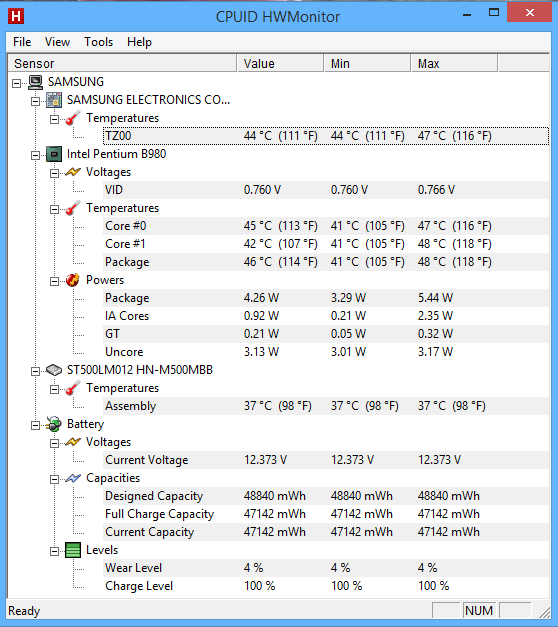This screenshot has height=627, width=558.
Task: Open the Help menu
Action: [139, 42]
